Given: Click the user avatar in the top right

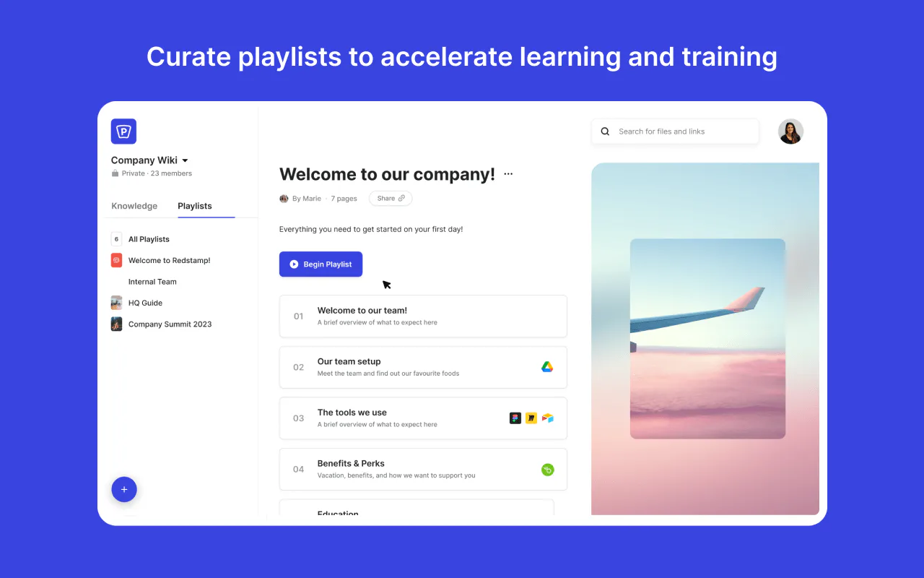Looking at the screenshot, I should pos(790,131).
